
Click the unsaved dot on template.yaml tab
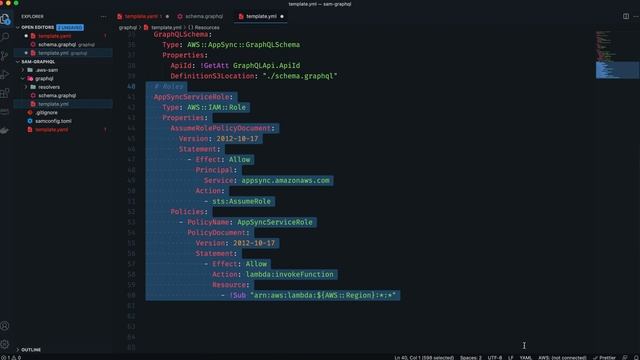click(x=167, y=17)
